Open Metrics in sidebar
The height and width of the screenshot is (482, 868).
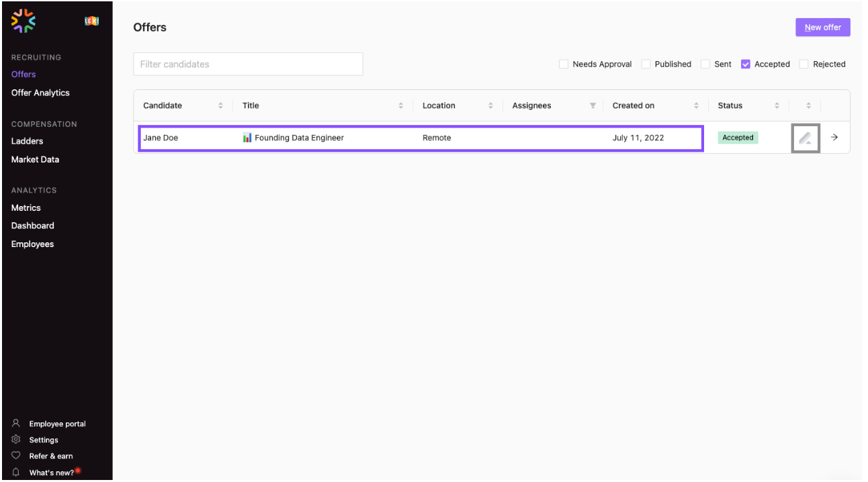point(26,207)
